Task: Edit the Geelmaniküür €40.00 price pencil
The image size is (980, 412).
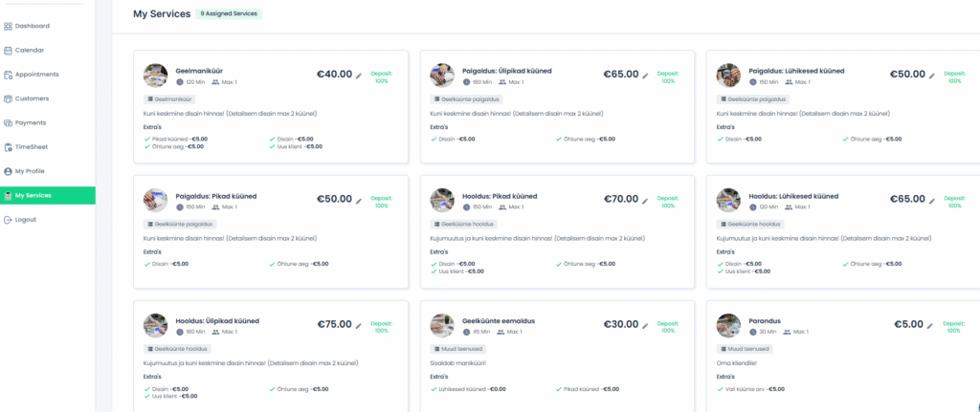Action: click(359, 75)
